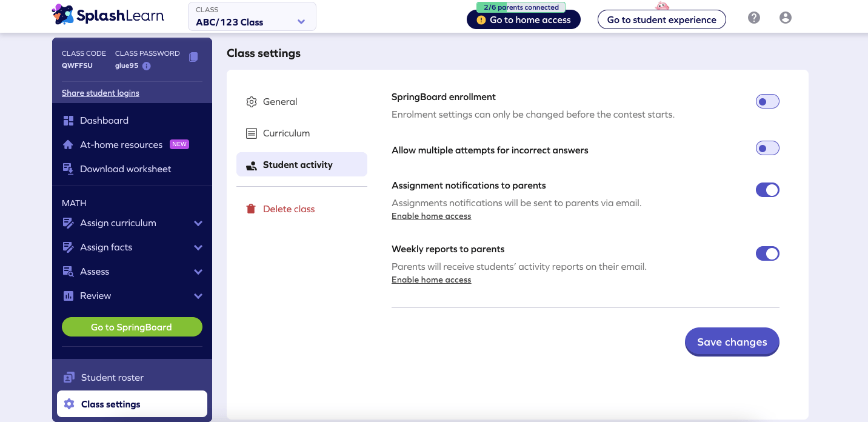
Task: Select the Dashboard icon in the sidebar
Action: 68,120
